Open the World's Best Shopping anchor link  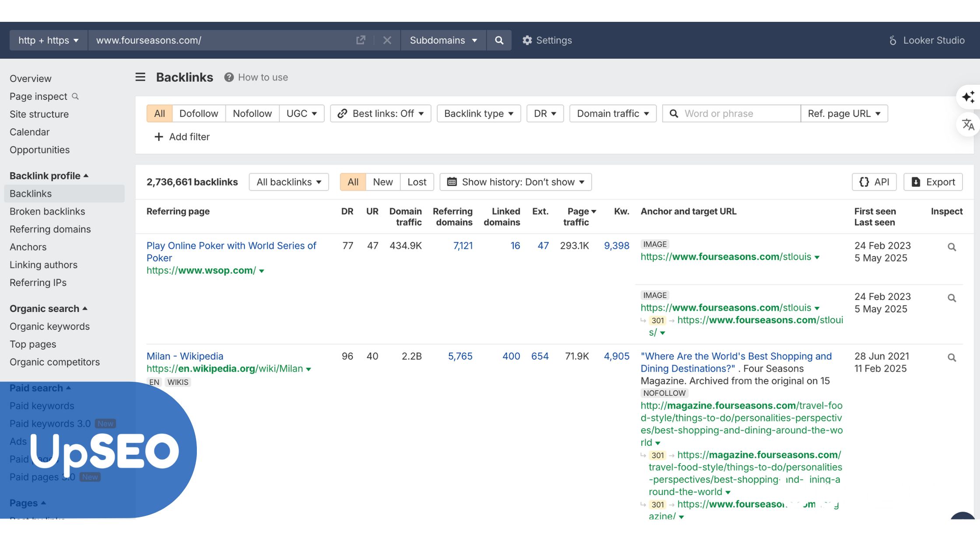point(736,363)
